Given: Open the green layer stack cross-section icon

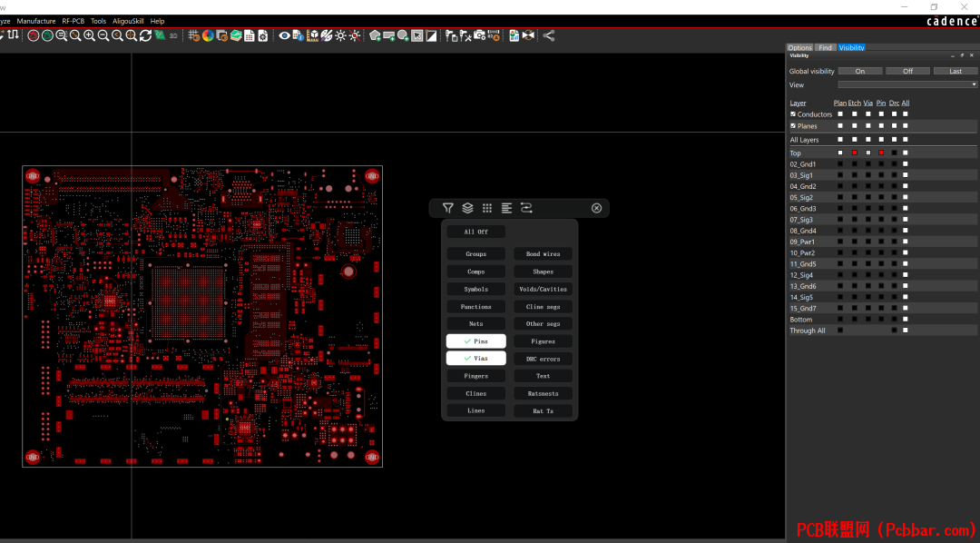Looking at the screenshot, I should pos(236,35).
